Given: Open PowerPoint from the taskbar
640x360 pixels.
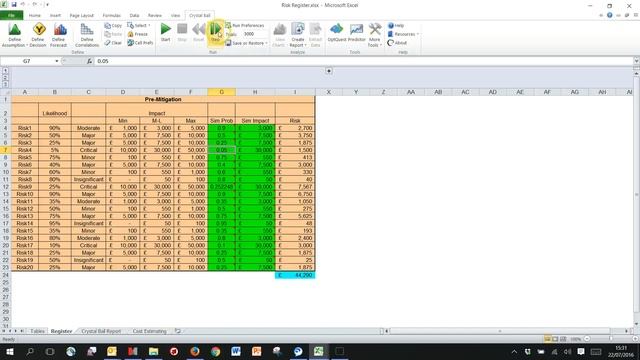Looking at the screenshot, I should click(256, 351).
